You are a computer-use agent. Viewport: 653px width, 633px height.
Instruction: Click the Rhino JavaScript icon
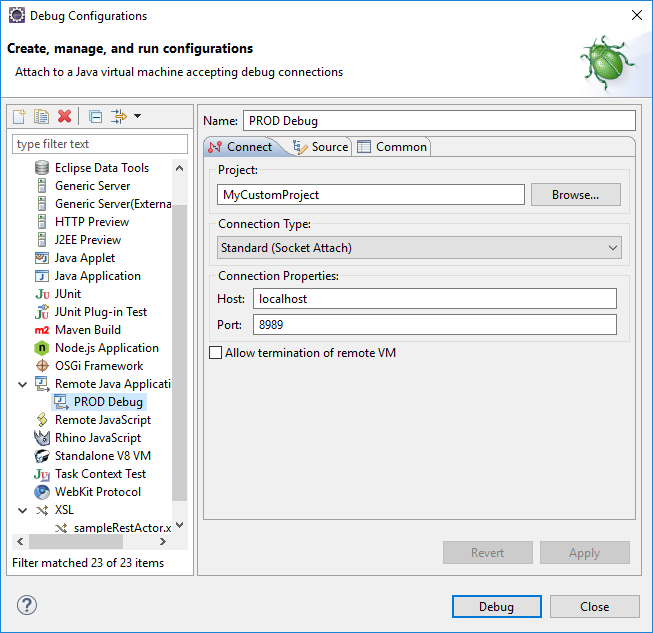click(x=42, y=438)
